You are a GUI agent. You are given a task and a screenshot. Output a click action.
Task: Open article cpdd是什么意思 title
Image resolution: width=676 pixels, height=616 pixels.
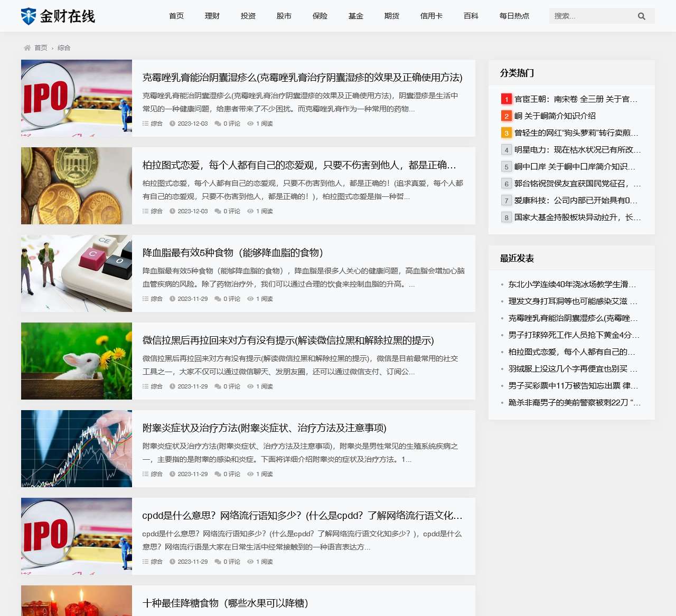pos(303,516)
